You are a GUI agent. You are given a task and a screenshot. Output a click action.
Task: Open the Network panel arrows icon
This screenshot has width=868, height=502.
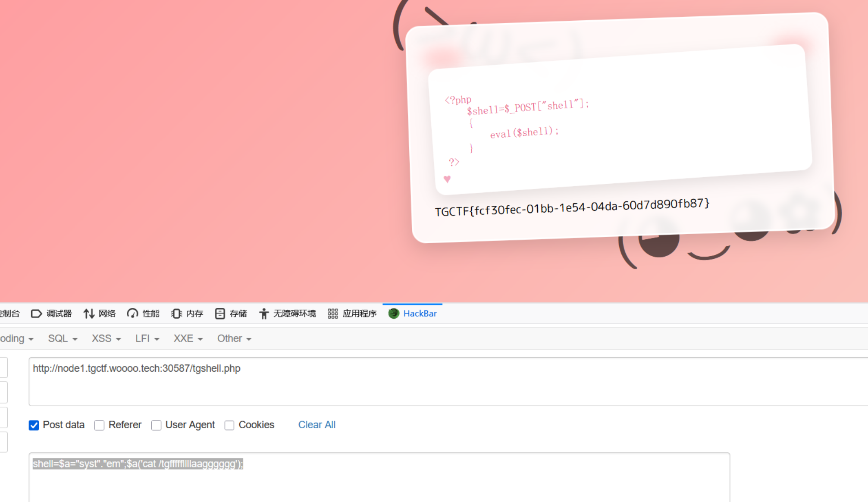[89, 314]
